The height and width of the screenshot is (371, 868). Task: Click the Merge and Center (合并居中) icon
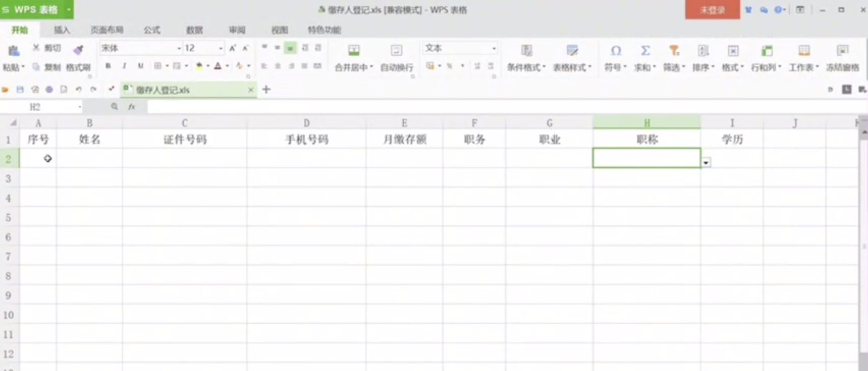[354, 50]
